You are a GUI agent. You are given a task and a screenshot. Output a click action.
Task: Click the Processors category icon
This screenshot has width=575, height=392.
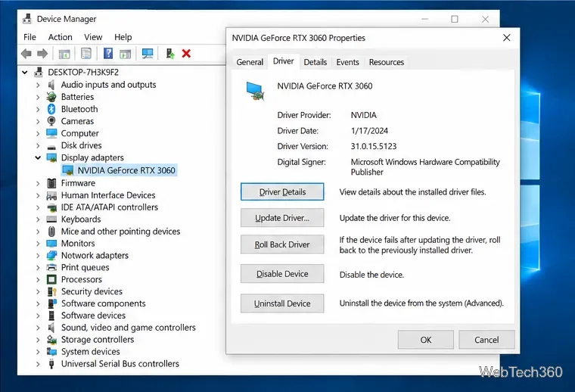coord(51,279)
